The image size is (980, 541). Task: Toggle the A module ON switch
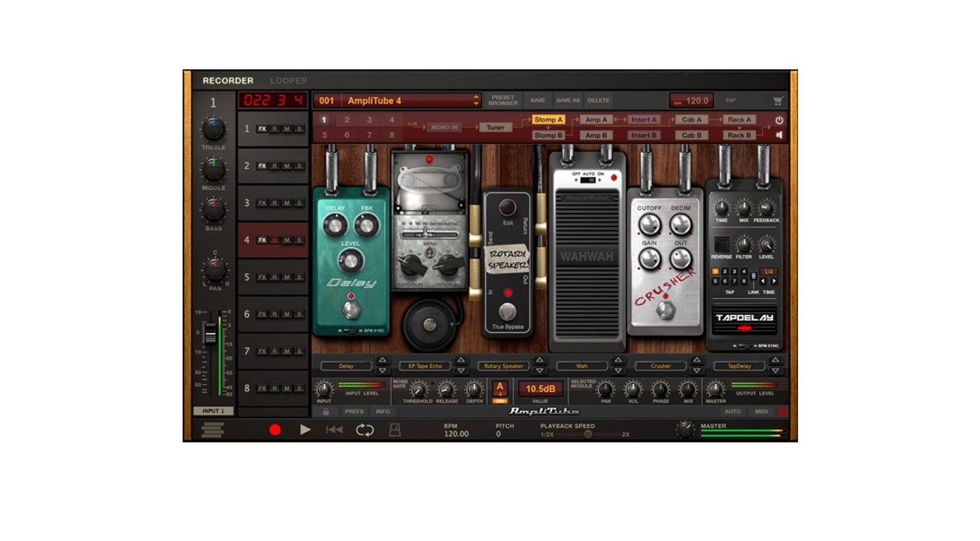500,401
